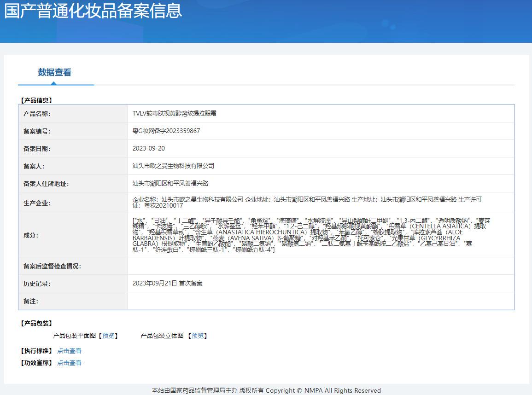Click the 成分 row label
Viewport: 532px width, 395px height.
(x=31, y=235)
